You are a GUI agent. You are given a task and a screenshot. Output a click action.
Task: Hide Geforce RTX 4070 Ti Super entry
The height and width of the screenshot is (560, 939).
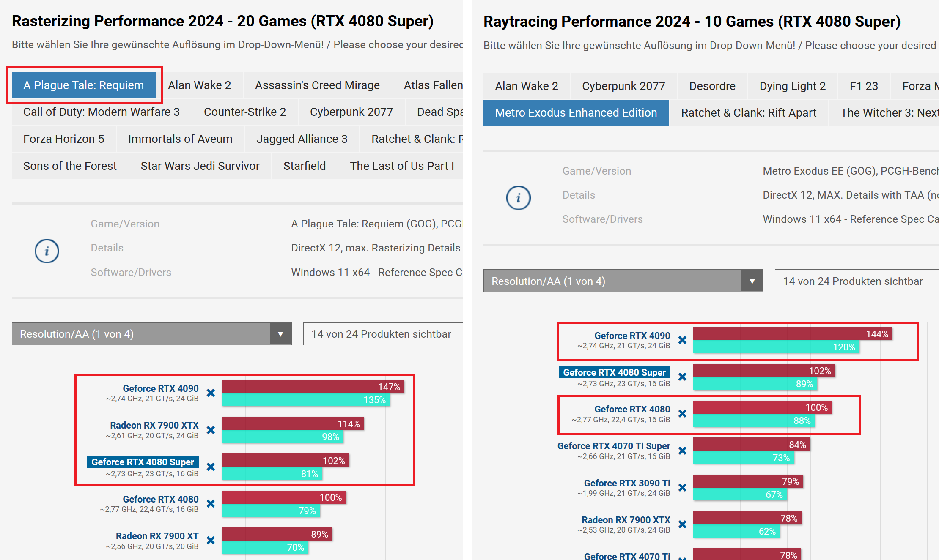(x=682, y=451)
